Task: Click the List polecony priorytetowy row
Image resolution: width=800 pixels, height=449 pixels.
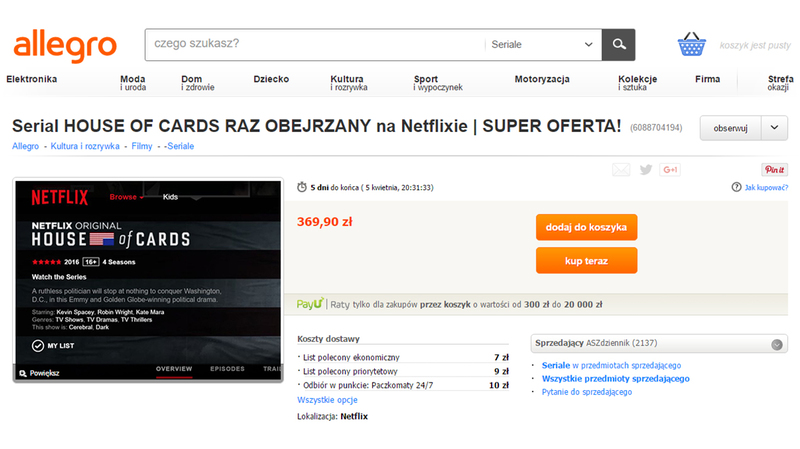Action: (403, 371)
